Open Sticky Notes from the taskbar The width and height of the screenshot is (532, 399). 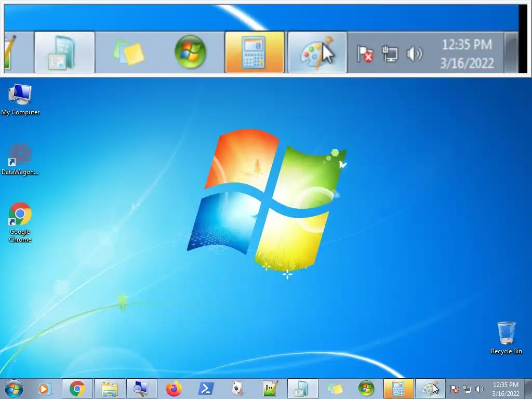click(335, 389)
